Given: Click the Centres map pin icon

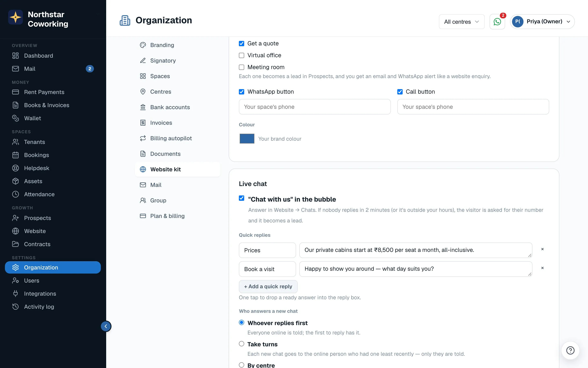Looking at the screenshot, I should (143, 92).
